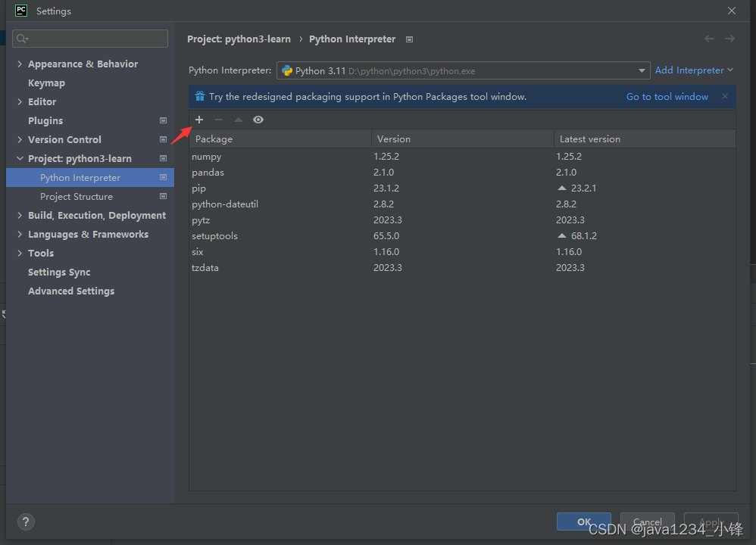Expand Languages & Frameworks section
This screenshot has height=545, width=756.
(x=20, y=234)
